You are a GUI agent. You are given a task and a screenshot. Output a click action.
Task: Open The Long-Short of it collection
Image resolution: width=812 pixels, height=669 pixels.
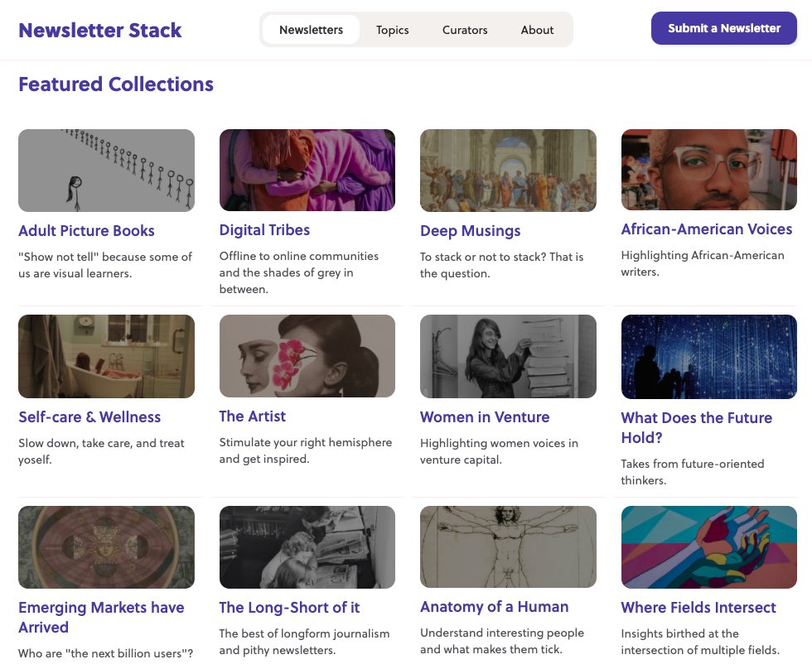pyautogui.click(x=289, y=607)
